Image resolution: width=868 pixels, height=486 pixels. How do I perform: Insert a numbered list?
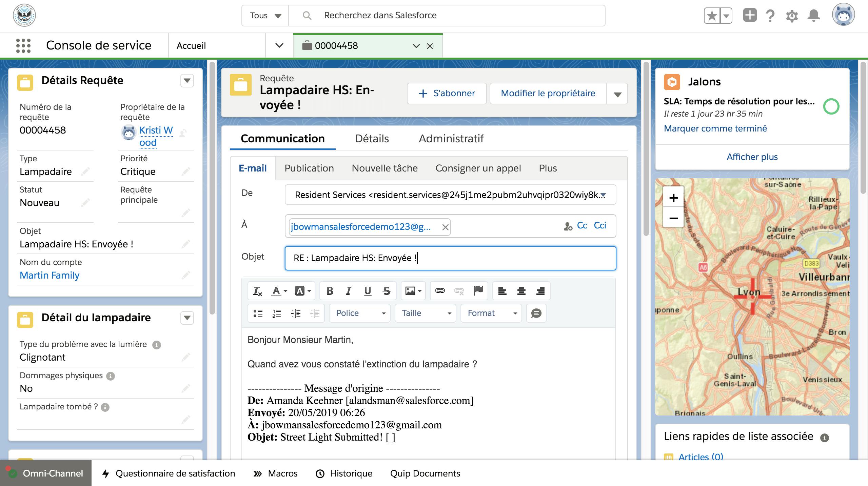(277, 313)
